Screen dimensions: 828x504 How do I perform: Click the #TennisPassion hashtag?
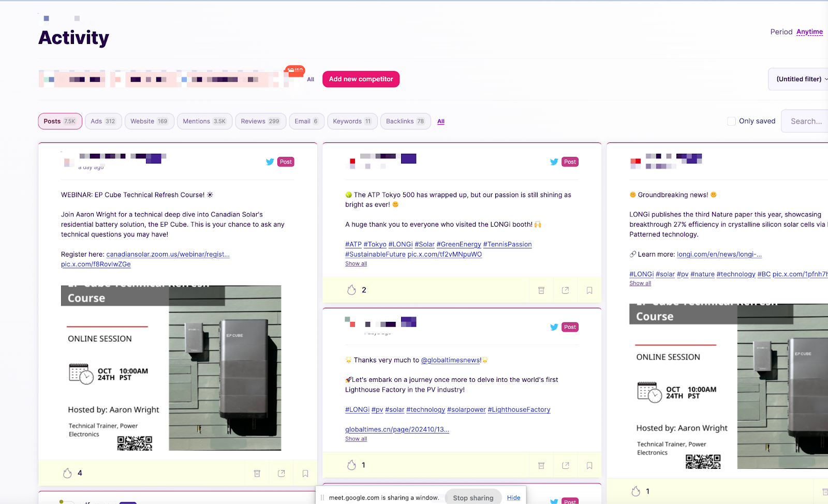507,244
